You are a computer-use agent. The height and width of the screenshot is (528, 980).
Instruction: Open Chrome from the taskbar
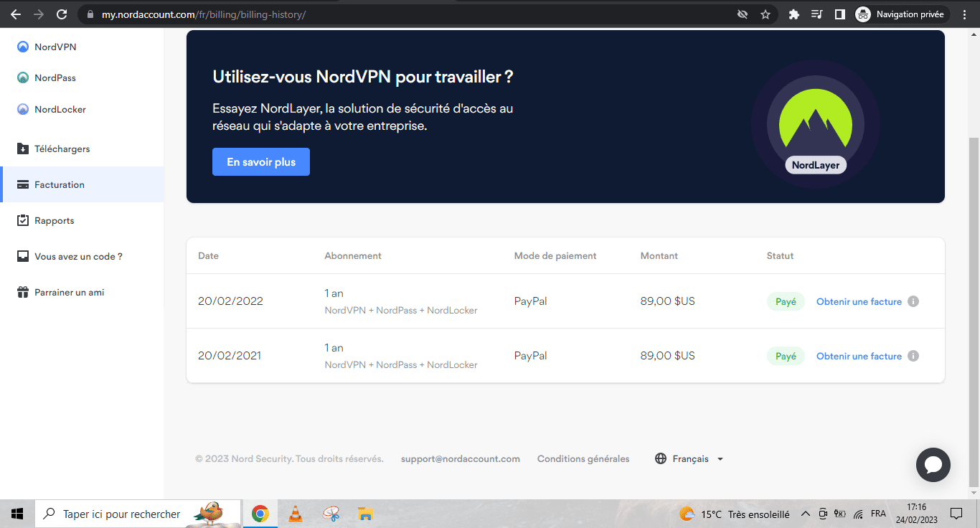point(260,514)
